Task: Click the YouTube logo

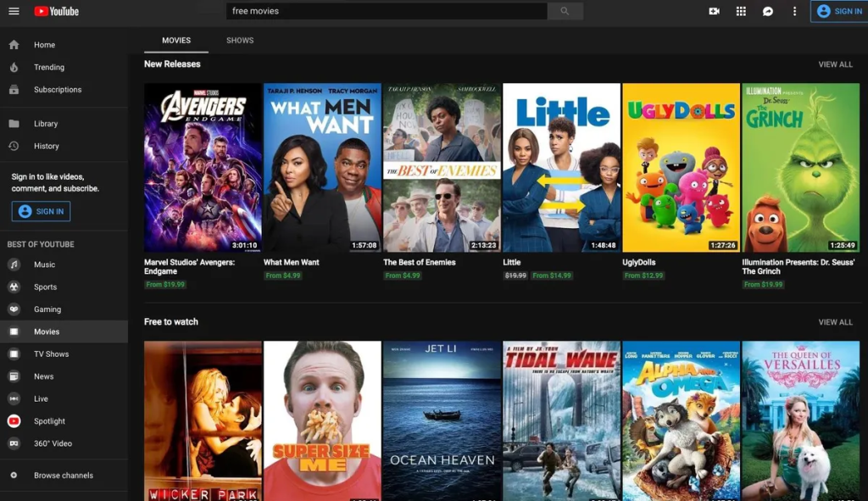Action: (x=56, y=11)
